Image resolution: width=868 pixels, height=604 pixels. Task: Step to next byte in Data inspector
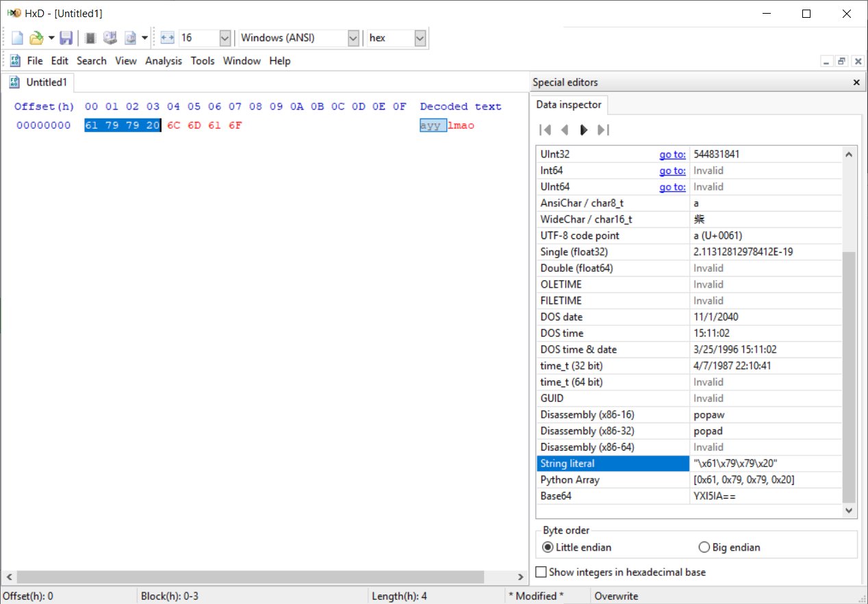coord(583,129)
